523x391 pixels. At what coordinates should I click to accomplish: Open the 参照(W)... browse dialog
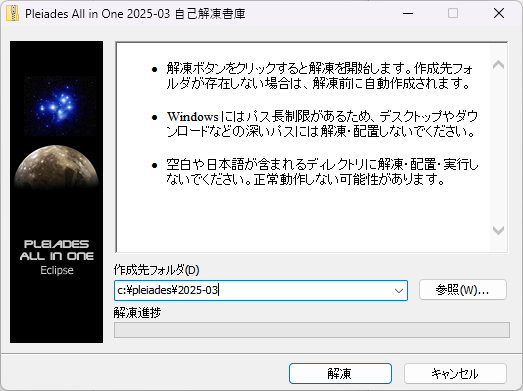(x=463, y=290)
